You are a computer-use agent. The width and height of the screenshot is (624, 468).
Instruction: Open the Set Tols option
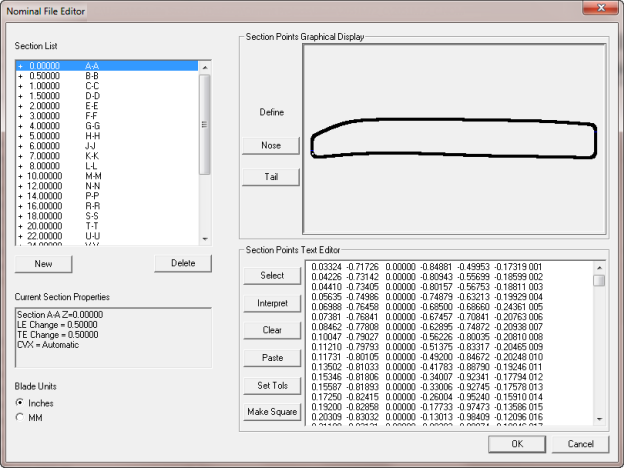click(270, 384)
